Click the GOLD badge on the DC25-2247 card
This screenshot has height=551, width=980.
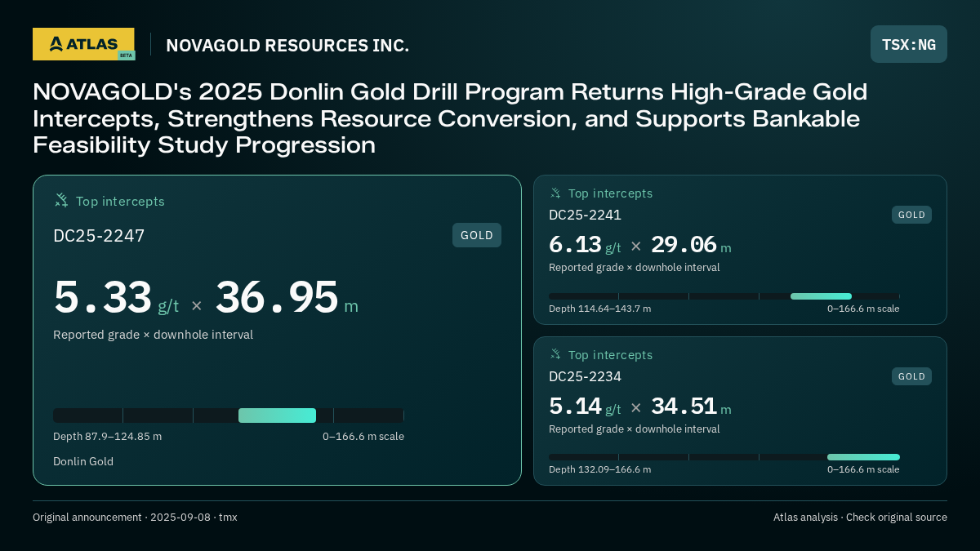click(477, 235)
